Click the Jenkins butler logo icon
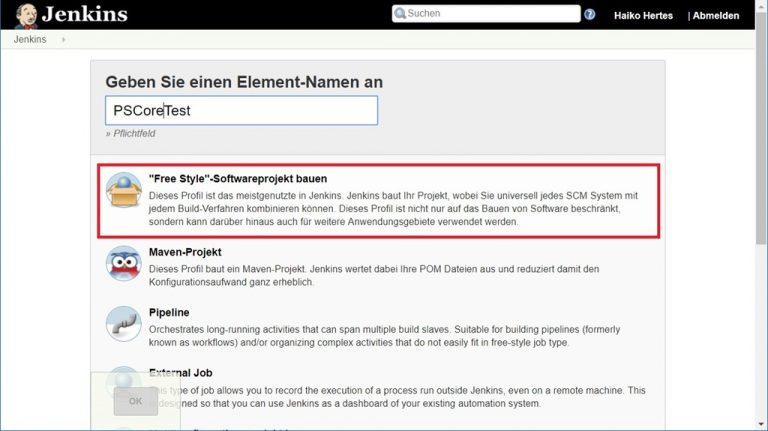Image resolution: width=768 pixels, height=431 pixels. coord(28,15)
